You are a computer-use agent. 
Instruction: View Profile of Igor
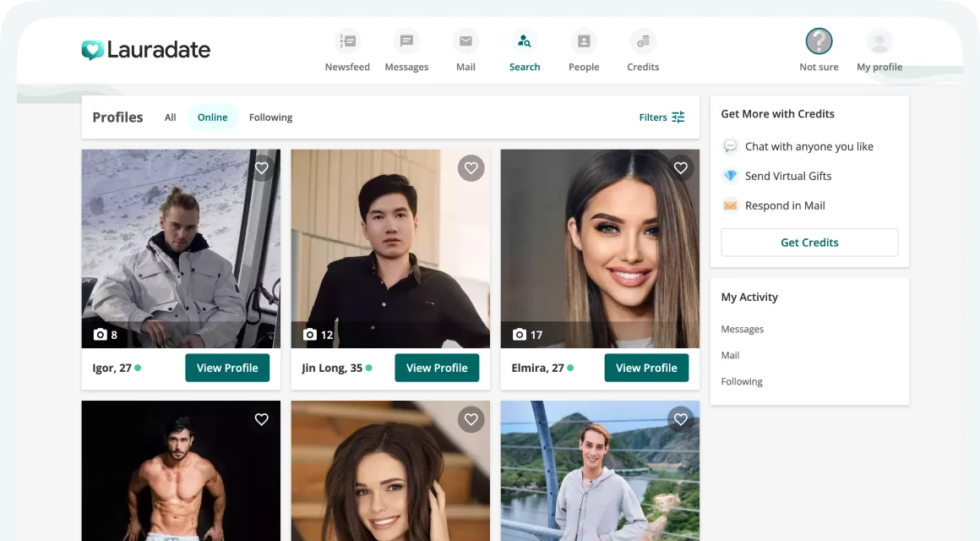coord(227,368)
